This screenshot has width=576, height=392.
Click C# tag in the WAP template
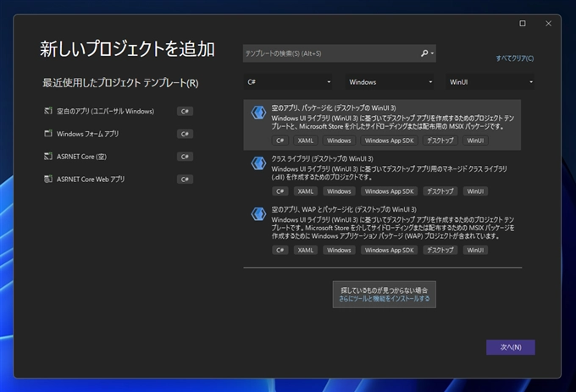click(280, 250)
